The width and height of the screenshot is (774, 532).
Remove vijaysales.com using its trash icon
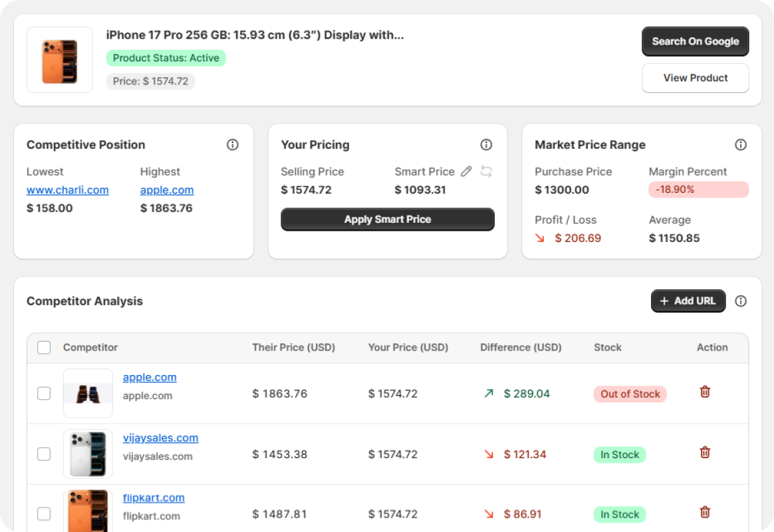[x=704, y=452]
